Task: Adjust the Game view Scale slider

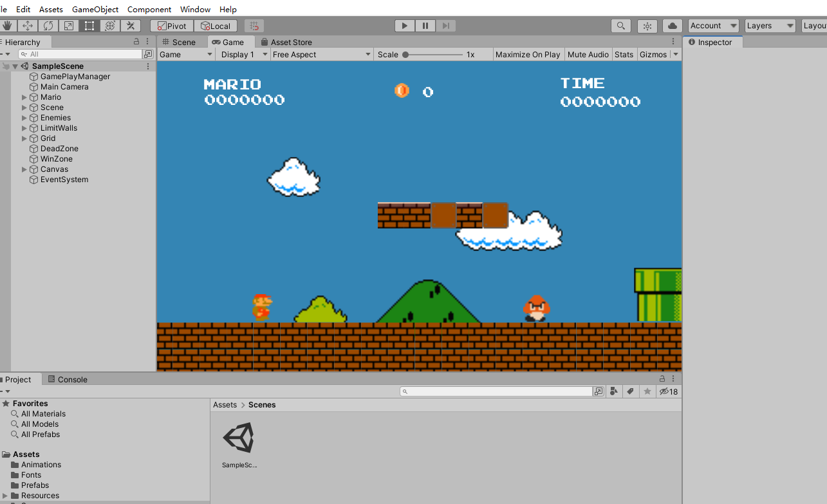Action: click(x=433, y=55)
